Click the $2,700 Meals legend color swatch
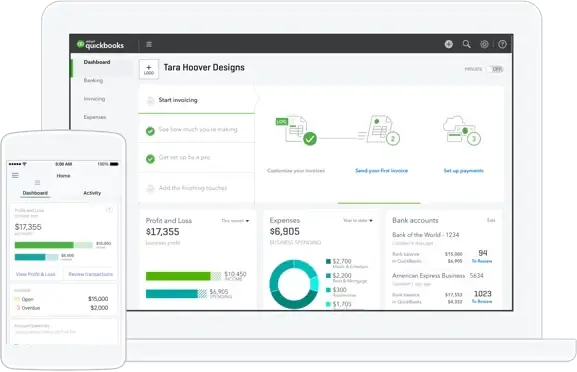577x372 pixels. pos(328,261)
